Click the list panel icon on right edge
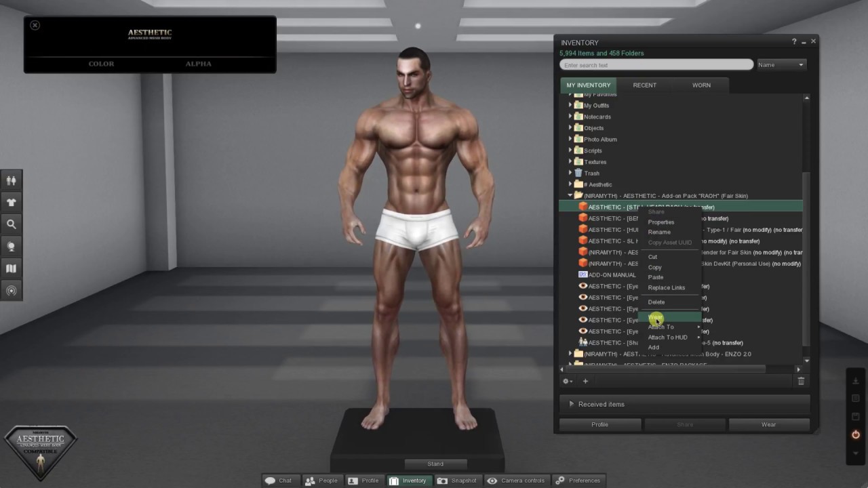 click(856, 399)
